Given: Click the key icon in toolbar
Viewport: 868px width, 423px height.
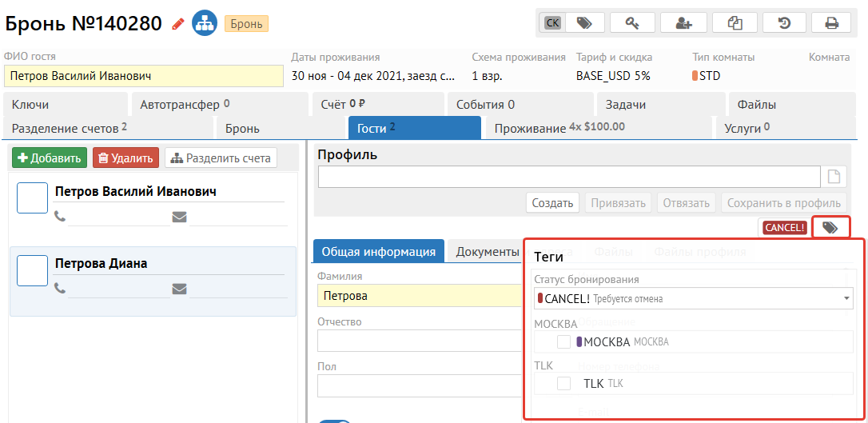Looking at the screenshot, I should click(x=632, y=23).
